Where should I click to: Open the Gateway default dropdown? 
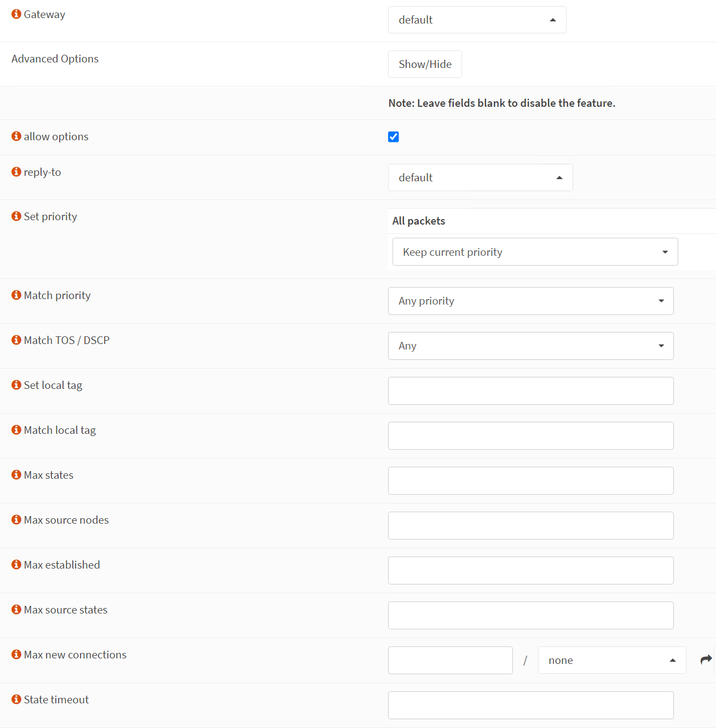(477, 20)
